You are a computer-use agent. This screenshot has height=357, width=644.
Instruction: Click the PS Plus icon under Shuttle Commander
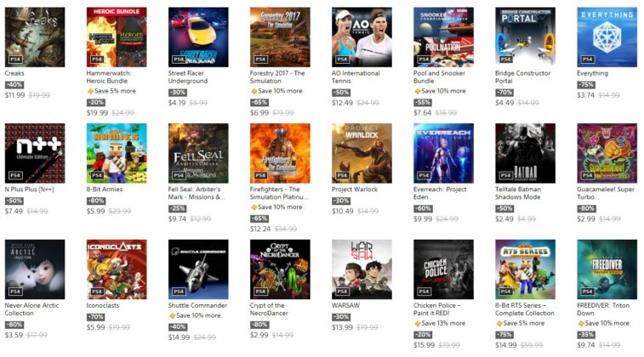click(172, 315)
